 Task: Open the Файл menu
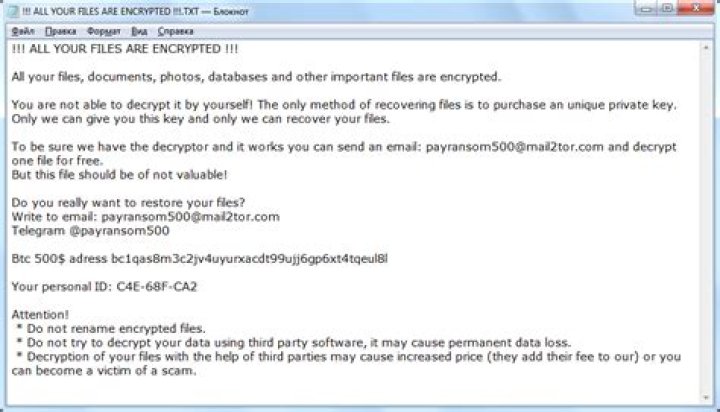[x=20, y=32]
